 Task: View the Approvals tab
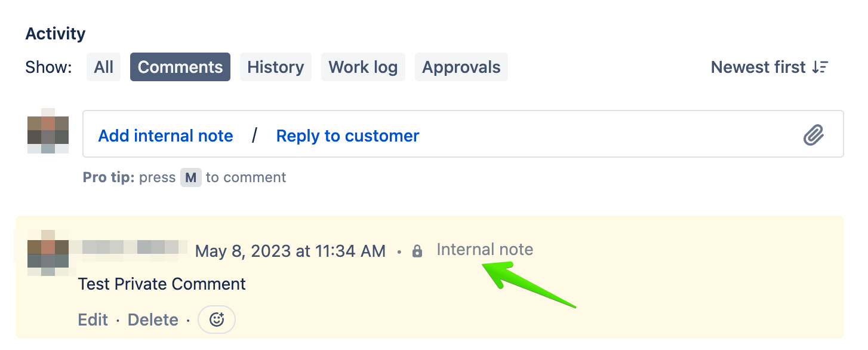461,67
